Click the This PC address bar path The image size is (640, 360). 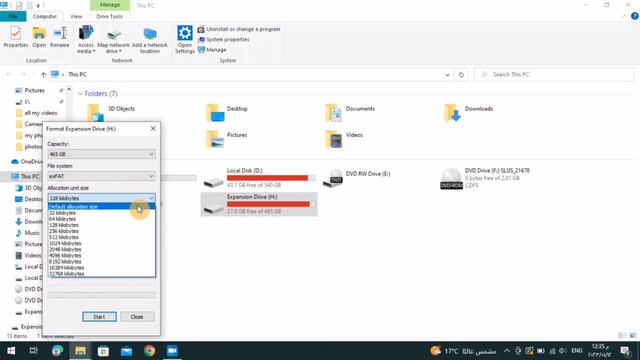click(x=77, y=75)
